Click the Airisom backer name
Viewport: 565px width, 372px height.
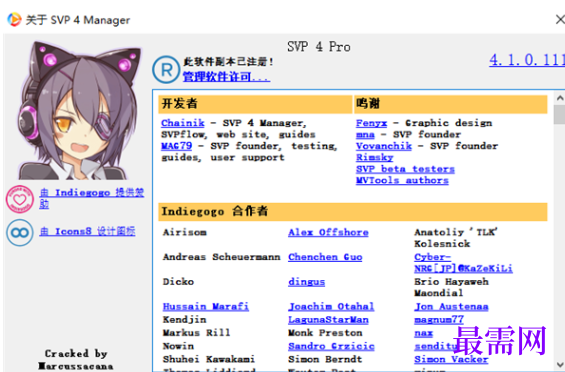[184, 232]
